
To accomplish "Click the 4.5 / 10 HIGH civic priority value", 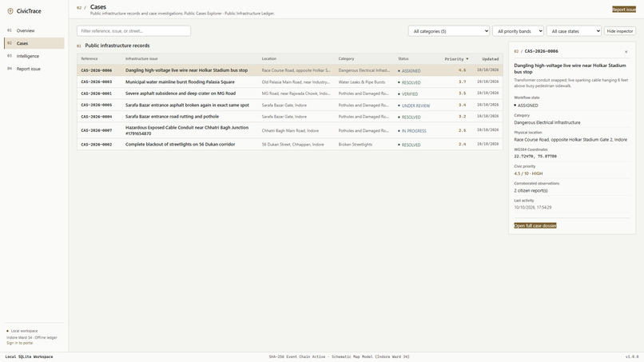I will point(528,173).
